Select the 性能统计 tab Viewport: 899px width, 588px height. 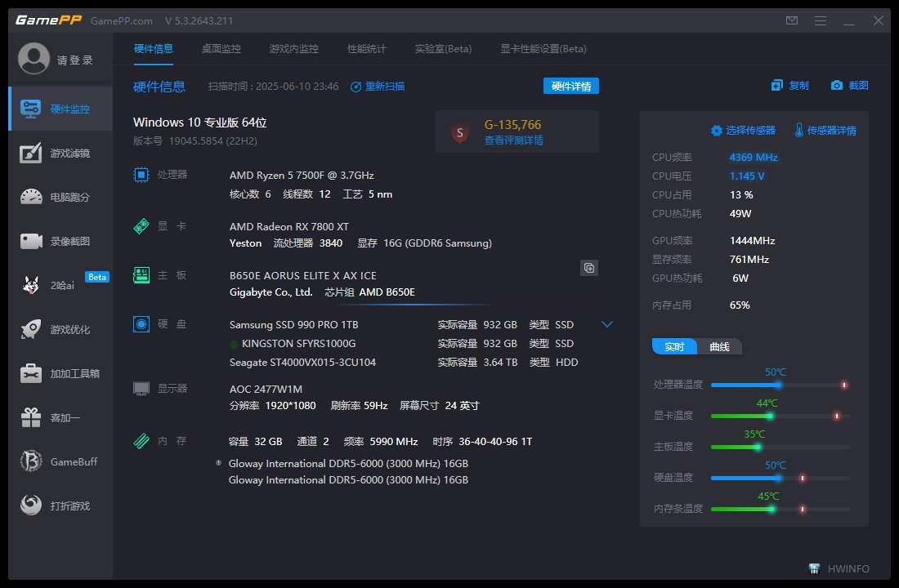(366, 49)
